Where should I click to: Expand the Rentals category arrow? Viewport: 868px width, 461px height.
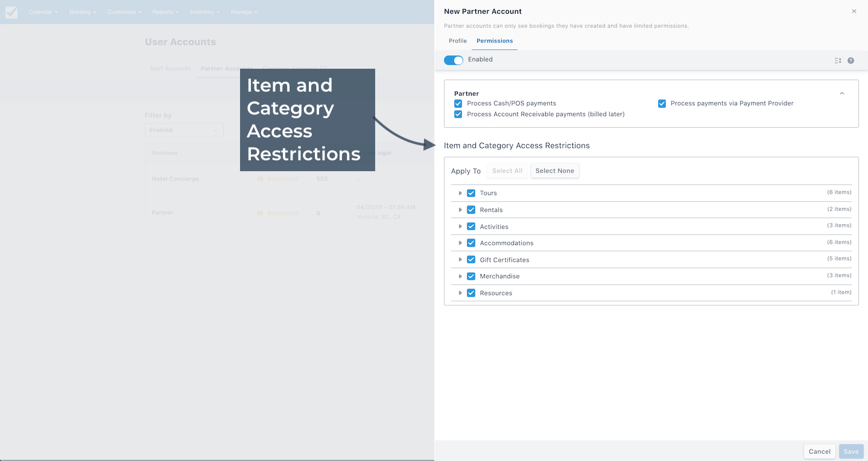(x=460, y=210)
